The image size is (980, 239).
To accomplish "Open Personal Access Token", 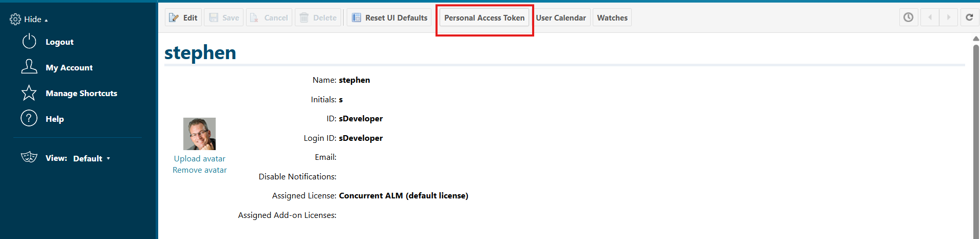I will (484, 17).
